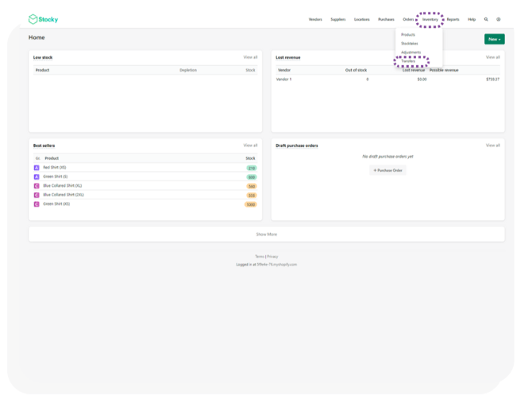Click grade C badge beside Blue Collared Shirt (XL)
The image size is (532, 399).
click(x=37, y=186)
